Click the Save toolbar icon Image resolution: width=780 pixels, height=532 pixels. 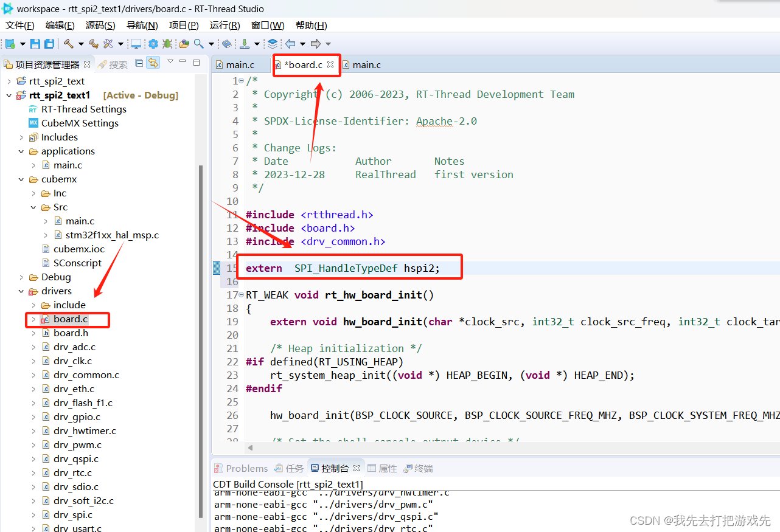click(x=35, y=44)
